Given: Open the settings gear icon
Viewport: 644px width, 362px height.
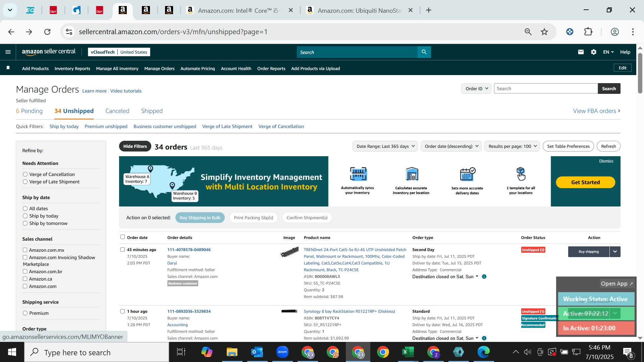Looking at the screenshot, I should coord(594,52).
